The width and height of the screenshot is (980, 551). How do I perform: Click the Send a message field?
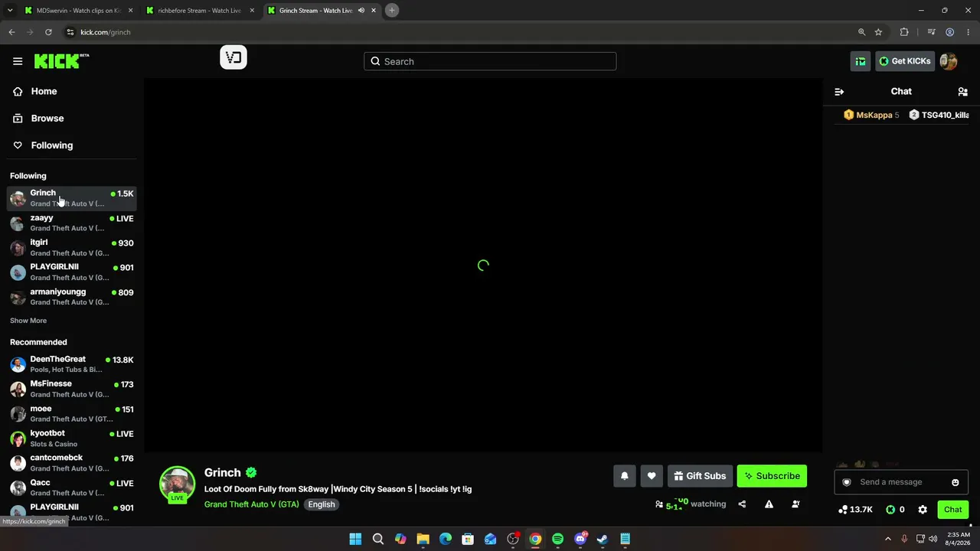point(900,482)
